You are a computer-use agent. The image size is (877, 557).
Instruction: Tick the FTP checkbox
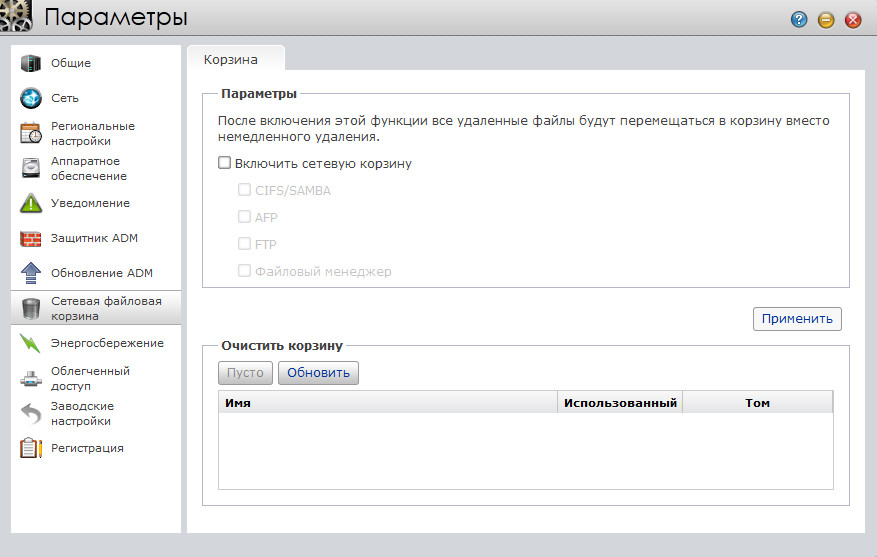click(x=244, y=244)
